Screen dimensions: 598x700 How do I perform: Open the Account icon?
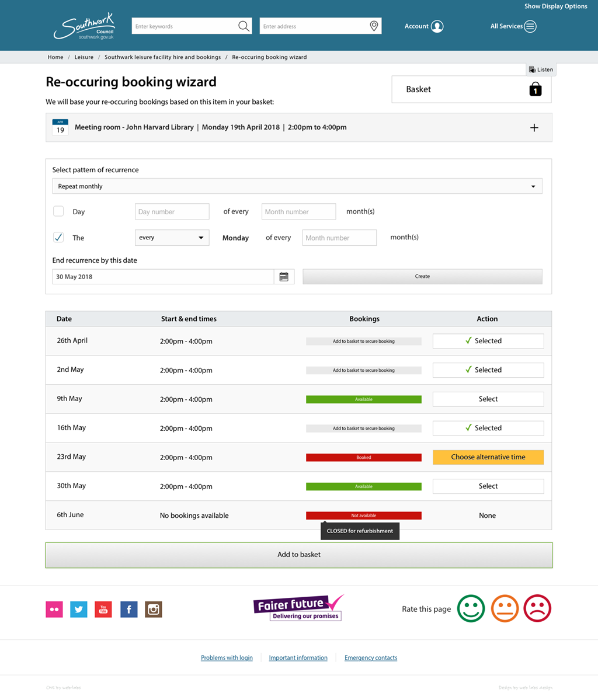click(x=436, y=26)
